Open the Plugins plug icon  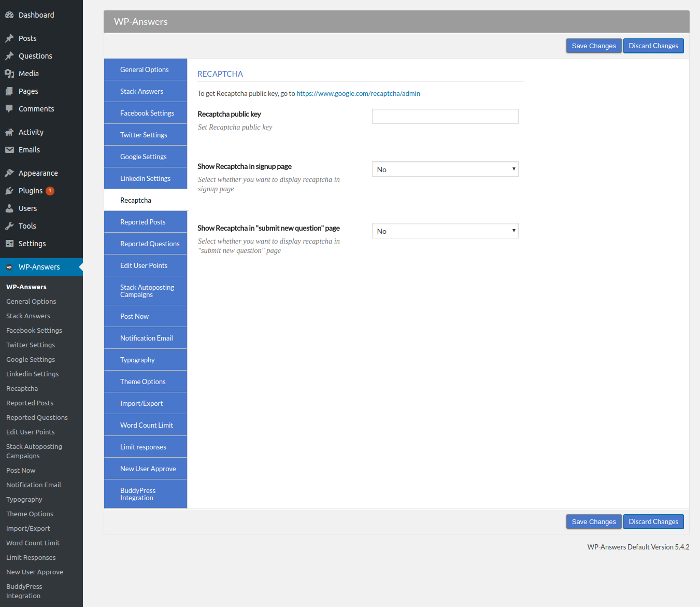9,191
